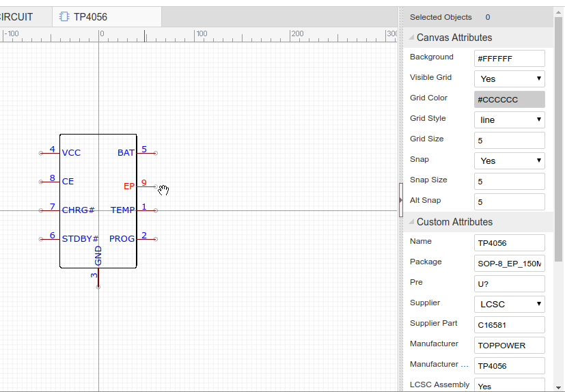The height and width of the screenshot is (392, 565).
Task: Select the VCC pin label
Action: 71,153
